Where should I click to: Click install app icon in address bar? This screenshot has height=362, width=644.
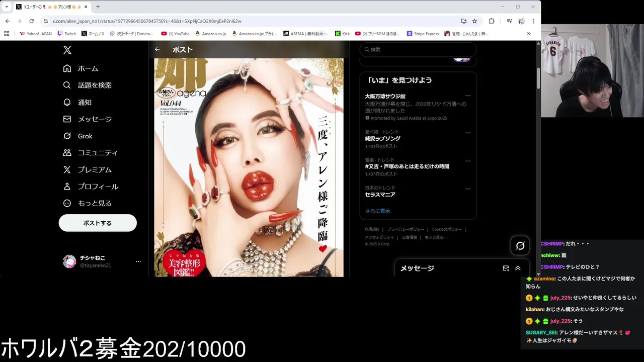[463, 21]
